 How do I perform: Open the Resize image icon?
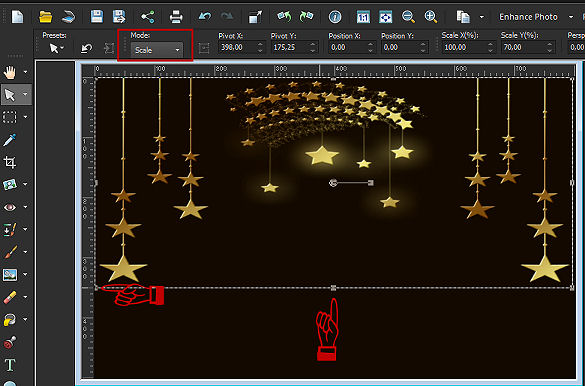[x=255, y=17]
